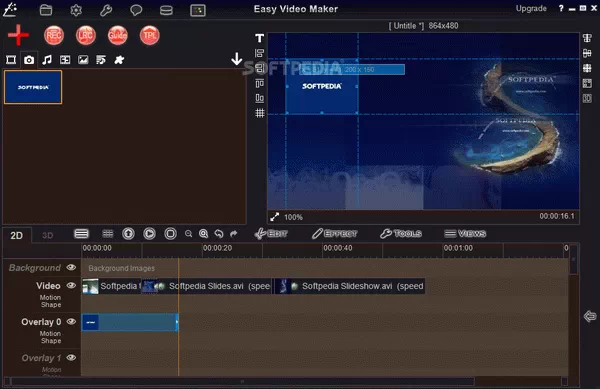The width and height of the screenshot is (600, 389).
Task: Click the align bottom icon beside preview
Action: click(x=259, y=98)
